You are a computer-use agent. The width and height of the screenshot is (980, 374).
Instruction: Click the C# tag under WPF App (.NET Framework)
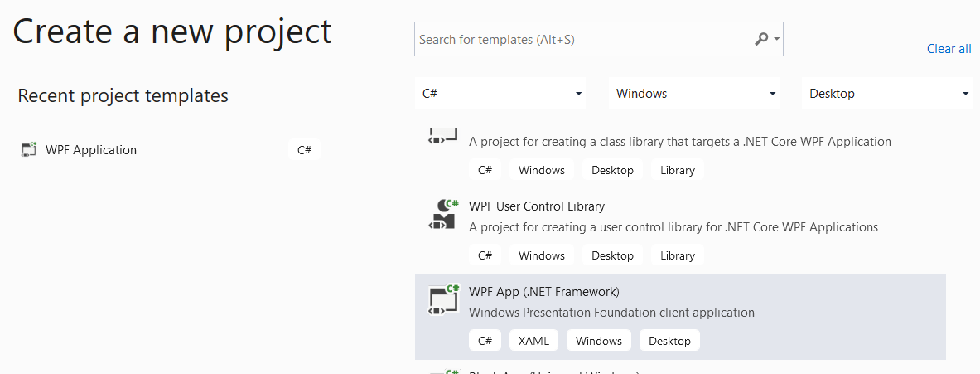(x=485, y=341)
